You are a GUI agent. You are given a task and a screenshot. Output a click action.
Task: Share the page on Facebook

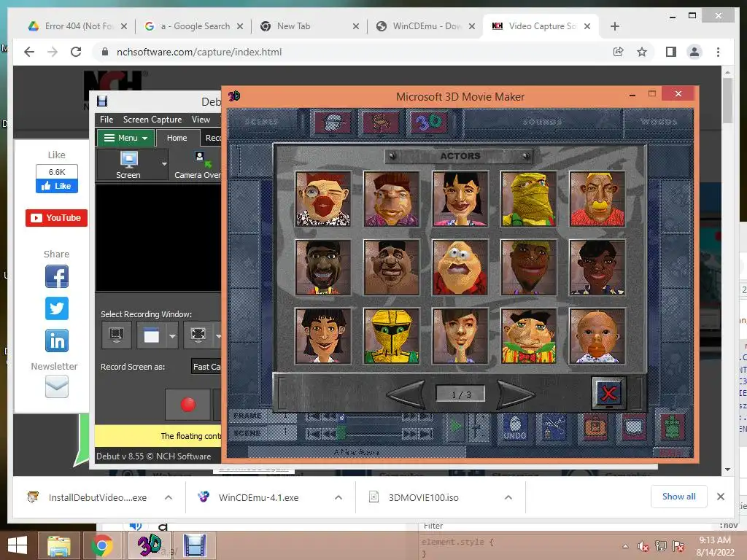57,276
